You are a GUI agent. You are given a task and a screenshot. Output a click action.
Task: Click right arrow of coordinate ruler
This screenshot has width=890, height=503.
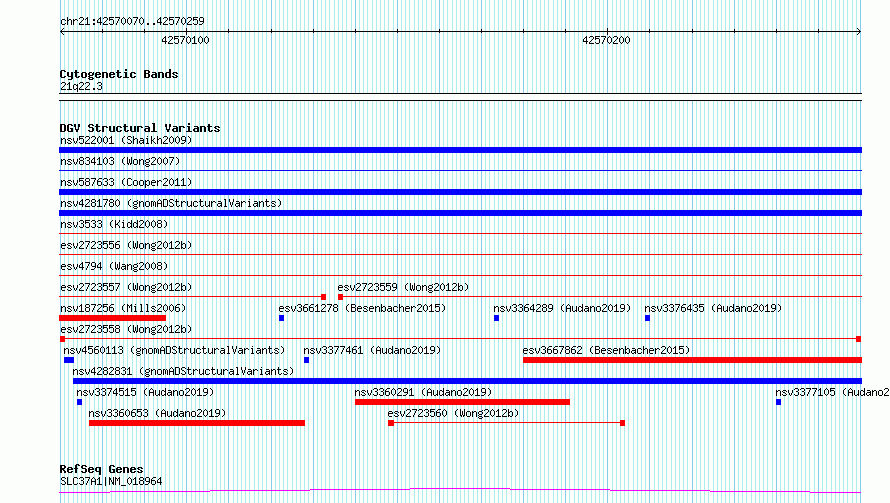coord(859,32)
